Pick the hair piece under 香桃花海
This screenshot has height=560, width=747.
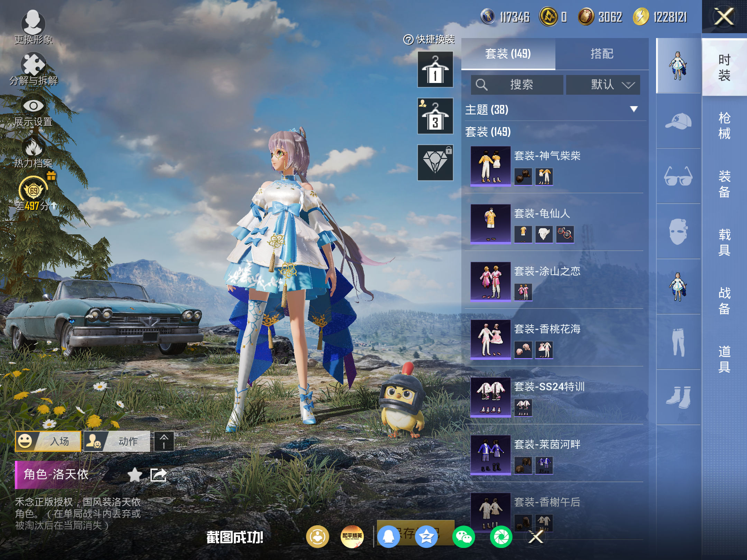[523, 350]
